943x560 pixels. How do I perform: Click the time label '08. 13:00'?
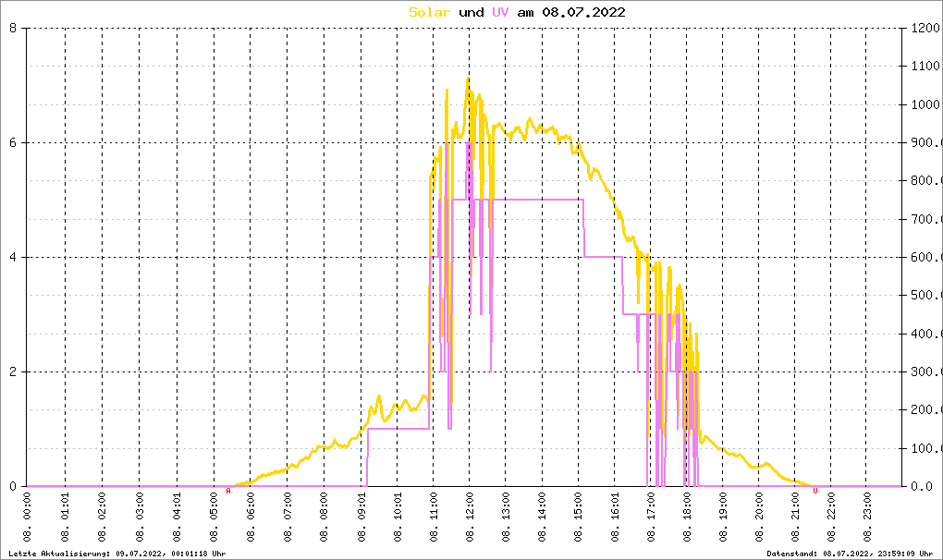pos(506,517)
